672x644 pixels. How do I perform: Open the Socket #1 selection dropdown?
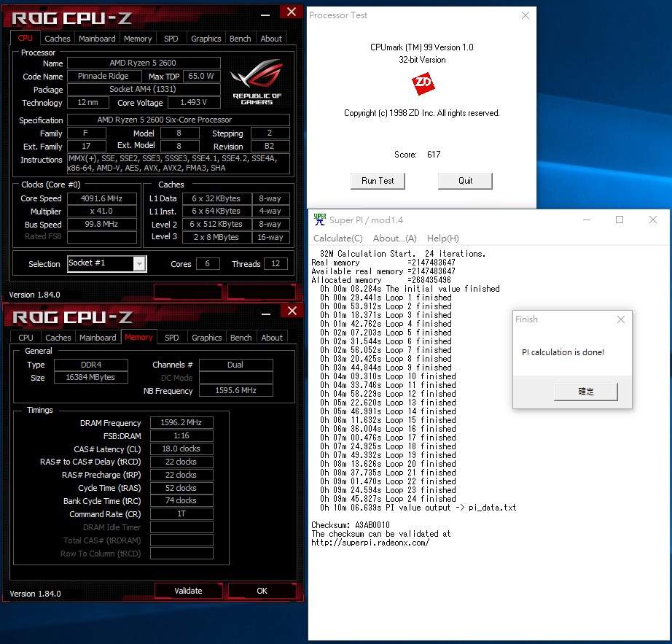tap(139, 264)
